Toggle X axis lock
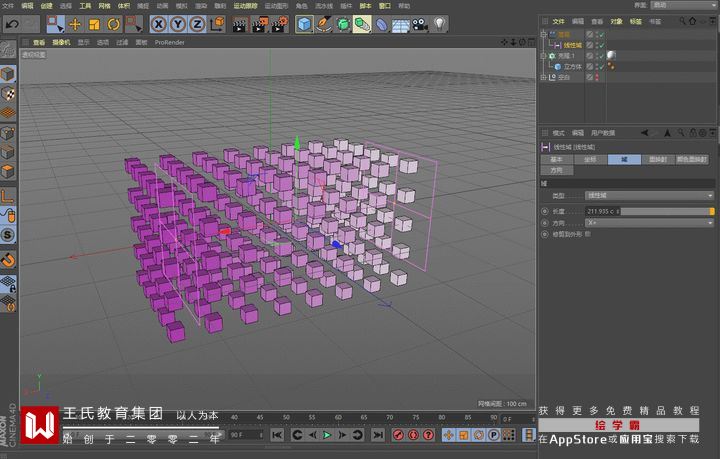This screenshot has height=459, width=720. tap(159, 24)
